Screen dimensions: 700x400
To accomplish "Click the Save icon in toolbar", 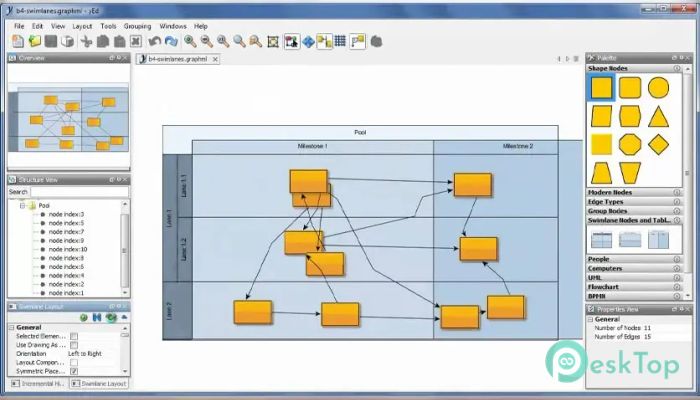I will click(51, 42).
